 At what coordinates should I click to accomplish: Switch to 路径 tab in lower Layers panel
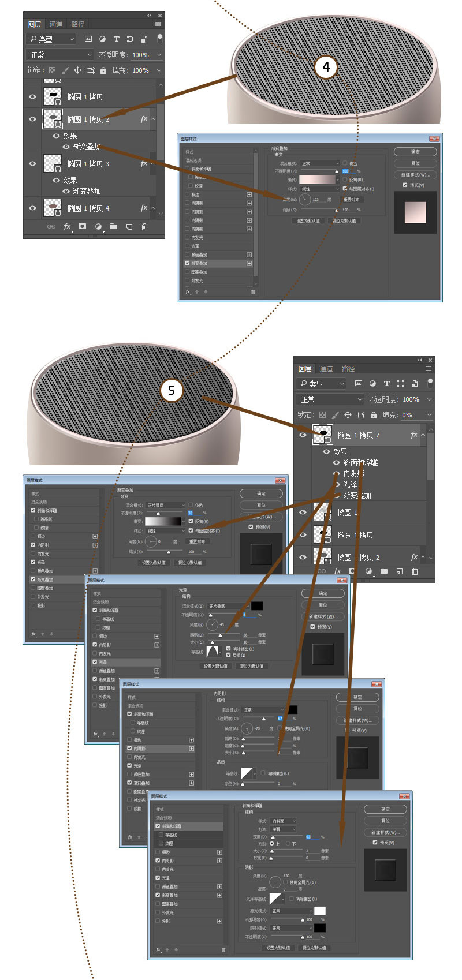348,369
